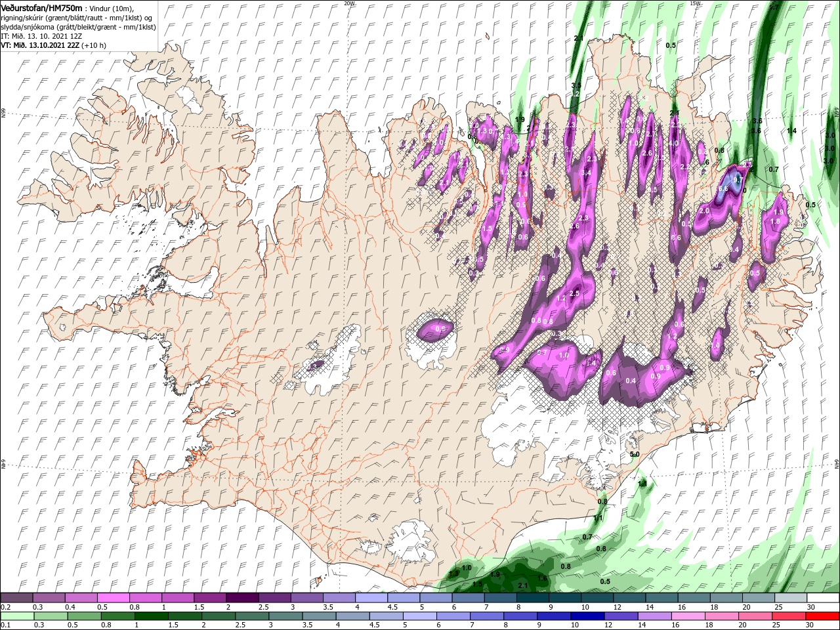Viewport: 840px width, 630px height.
Task: Click the '0.1' number under the rain legend
Action: tap(5, 625)
